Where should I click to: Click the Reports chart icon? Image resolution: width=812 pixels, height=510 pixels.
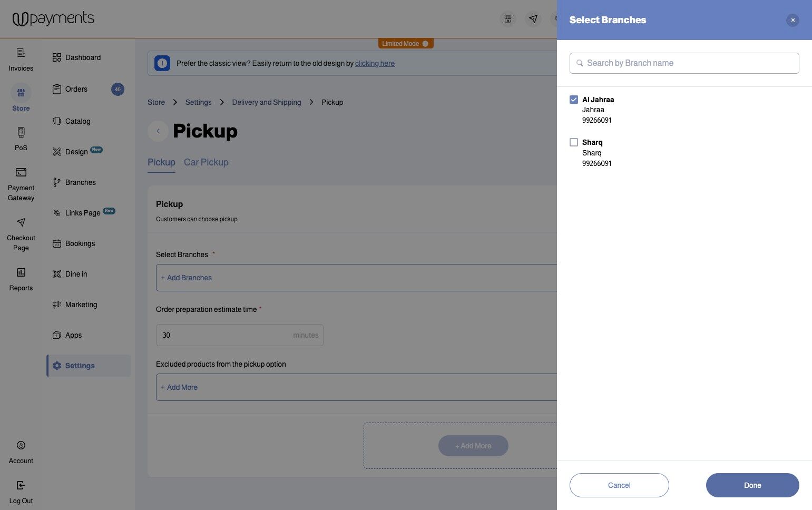21,272
